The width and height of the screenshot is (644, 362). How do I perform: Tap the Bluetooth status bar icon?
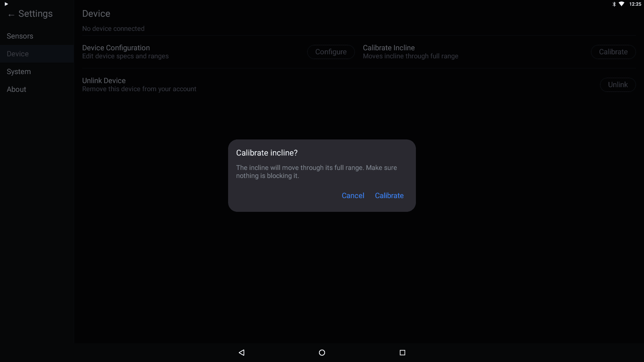point(614,4)
